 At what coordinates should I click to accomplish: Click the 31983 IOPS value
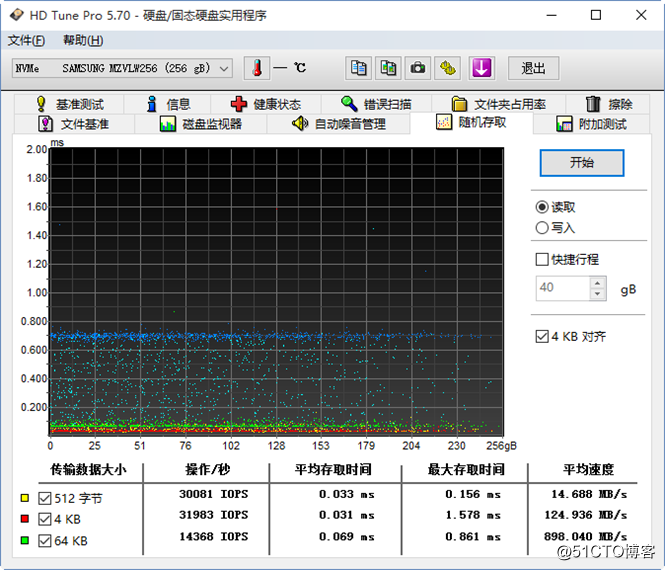click(213, 515)
